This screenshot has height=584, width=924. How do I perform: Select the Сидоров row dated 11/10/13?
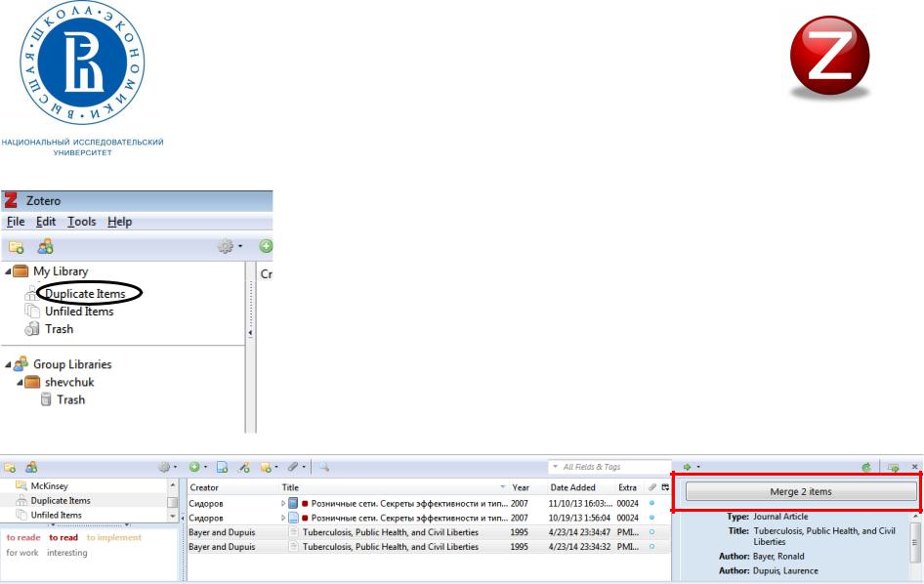tap(429, 504)
